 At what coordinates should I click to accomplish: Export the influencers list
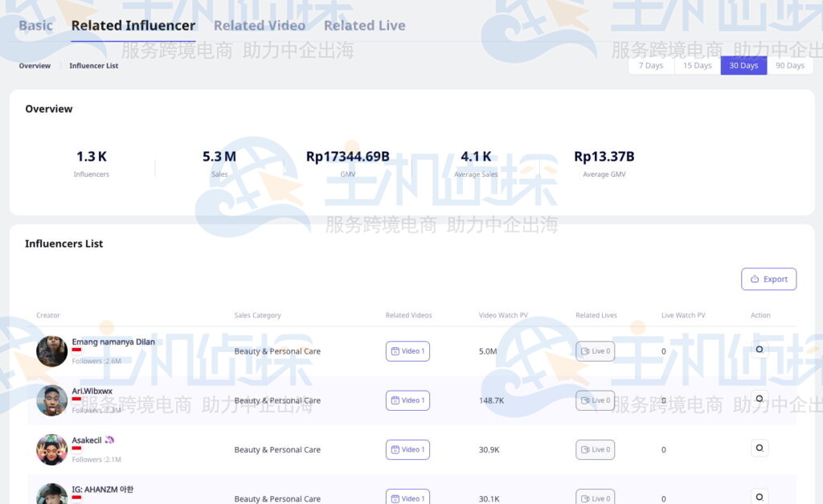[x=768, y=279]
